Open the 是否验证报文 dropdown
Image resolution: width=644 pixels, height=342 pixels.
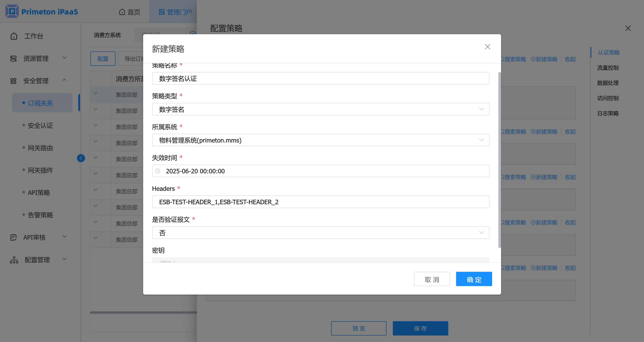pos(320,233)
